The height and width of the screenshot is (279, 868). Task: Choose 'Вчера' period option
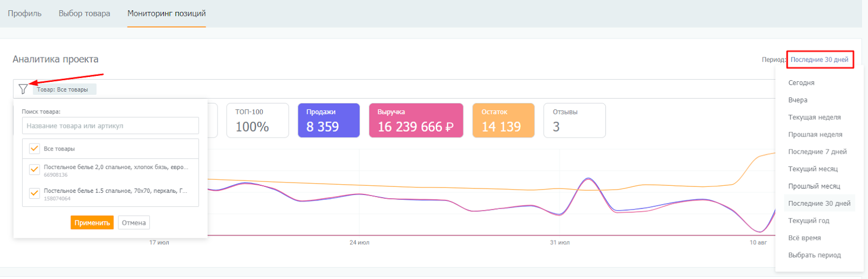coord(797,100)
